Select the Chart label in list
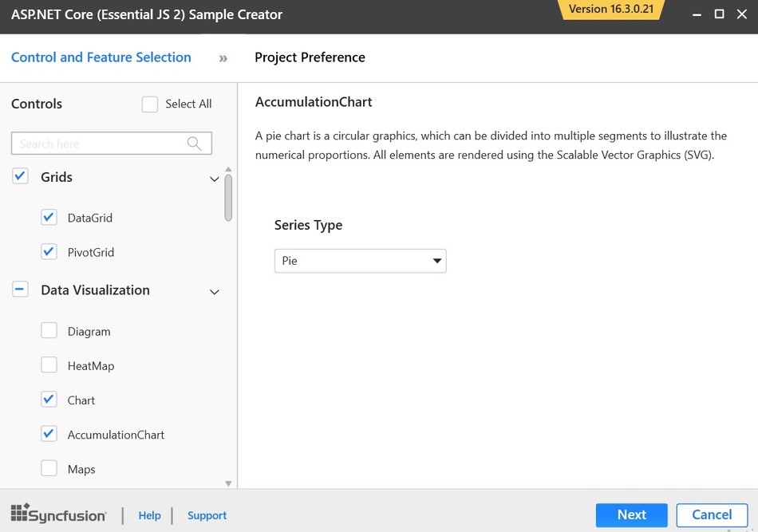 pos(81,400)
